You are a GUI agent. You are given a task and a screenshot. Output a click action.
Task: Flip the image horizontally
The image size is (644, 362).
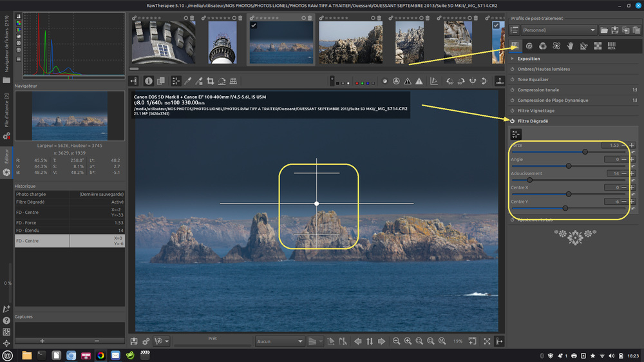pos(473,81)
